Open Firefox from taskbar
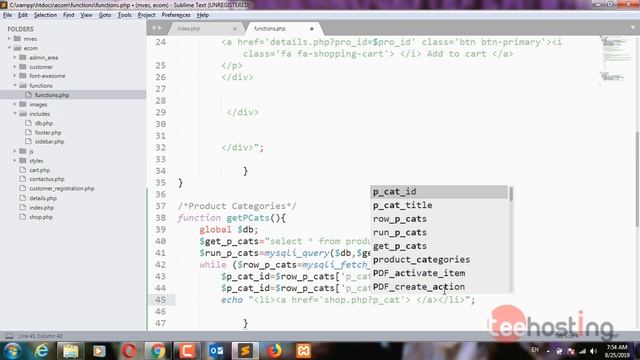The image size is (640, 360). 274,351
